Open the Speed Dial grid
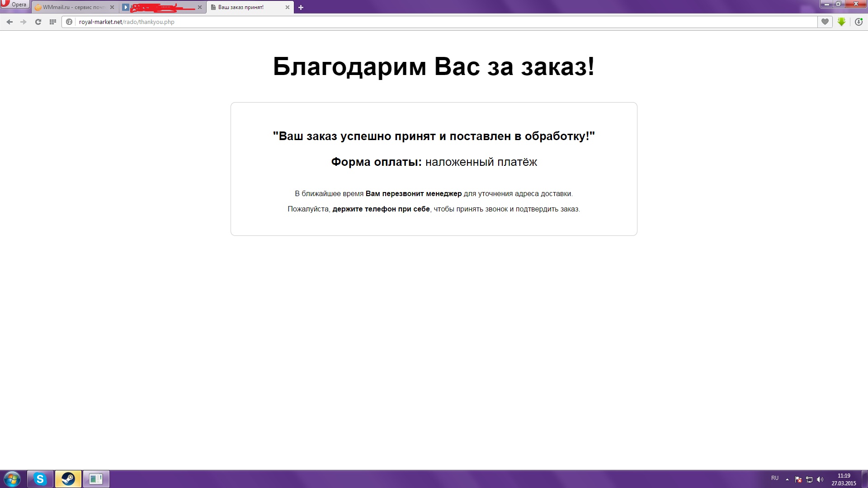Viewport: 868px width, 488px height. click(52, 22)
